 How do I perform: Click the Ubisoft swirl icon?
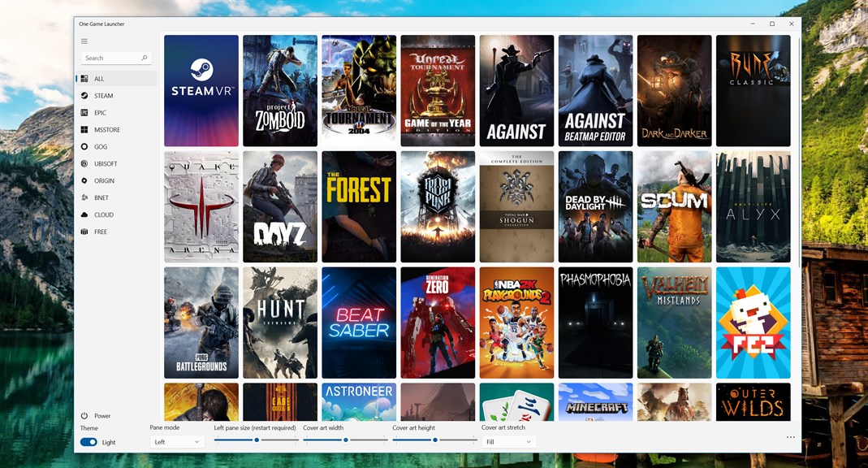tap(84, 164)
